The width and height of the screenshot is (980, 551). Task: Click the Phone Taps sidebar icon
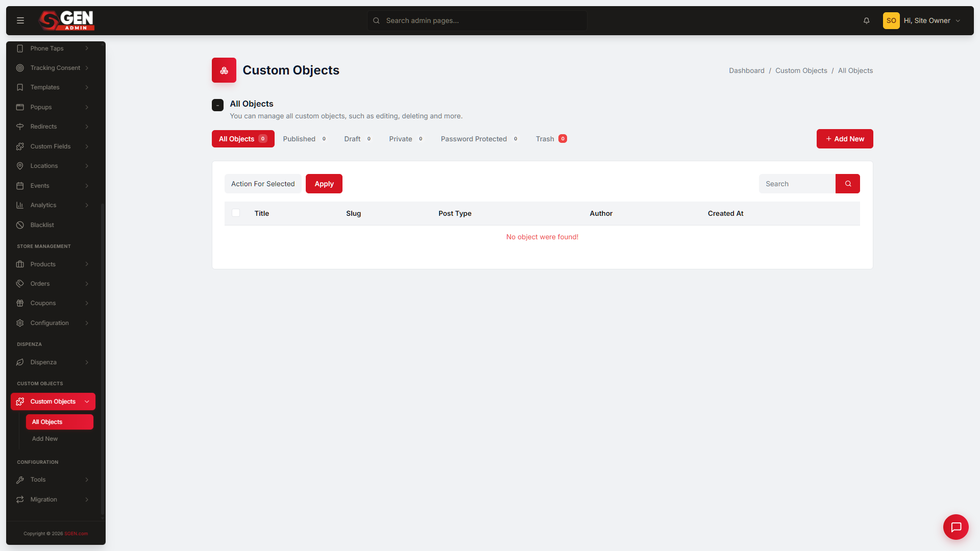(20, 48)
